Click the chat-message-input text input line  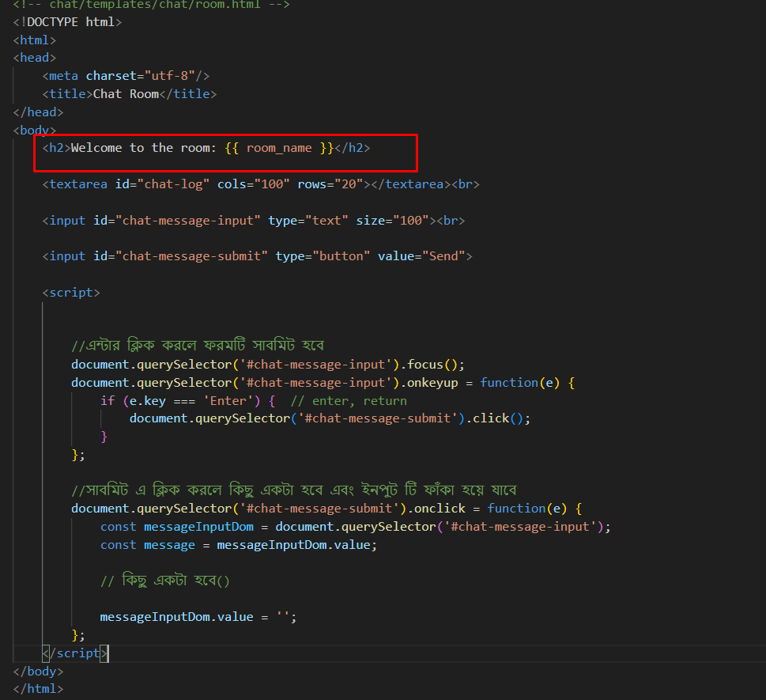click(x=253, y=221)
